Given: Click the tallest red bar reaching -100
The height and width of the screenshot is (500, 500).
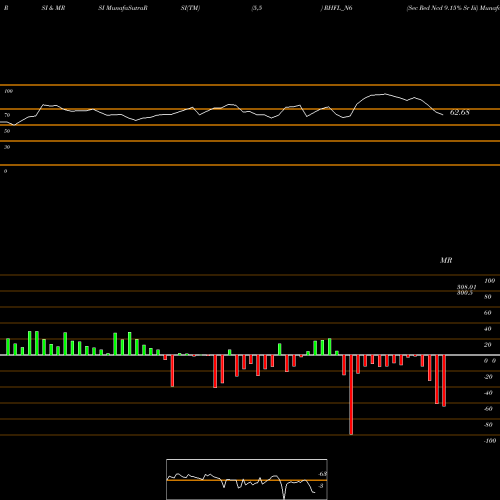Looking at the screenshot, I should [351, 395].
